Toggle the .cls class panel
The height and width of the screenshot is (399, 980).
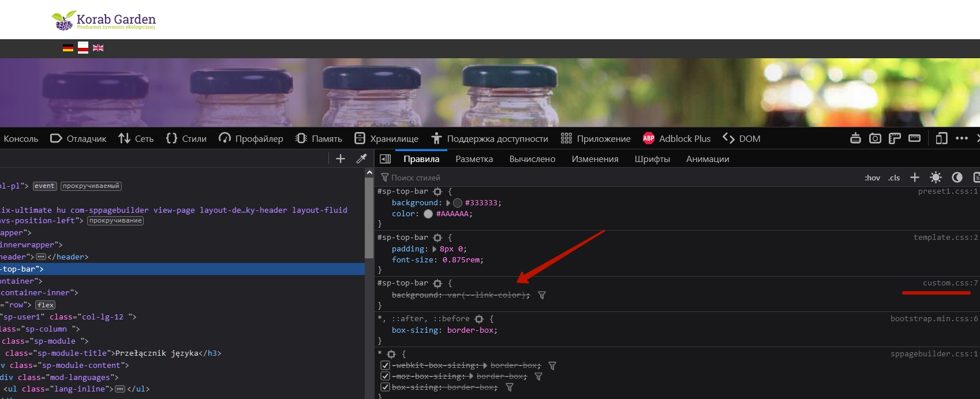tap(894, 178)
